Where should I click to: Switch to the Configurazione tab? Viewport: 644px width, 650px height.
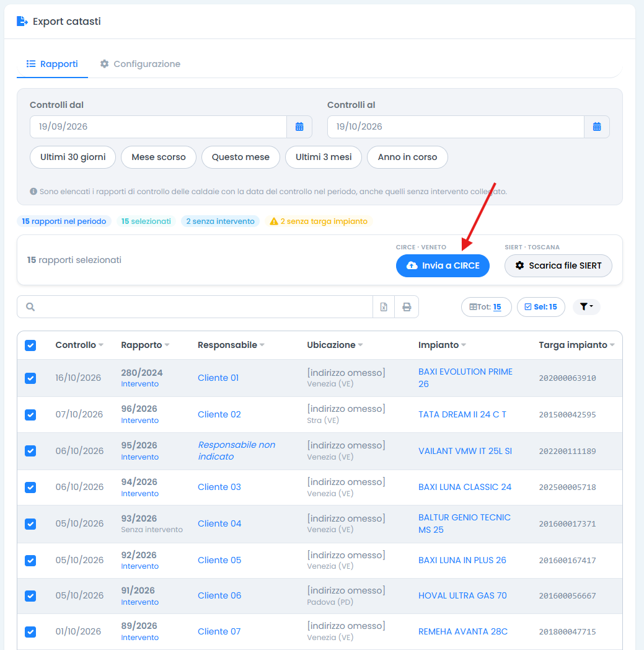coord(141,64)
